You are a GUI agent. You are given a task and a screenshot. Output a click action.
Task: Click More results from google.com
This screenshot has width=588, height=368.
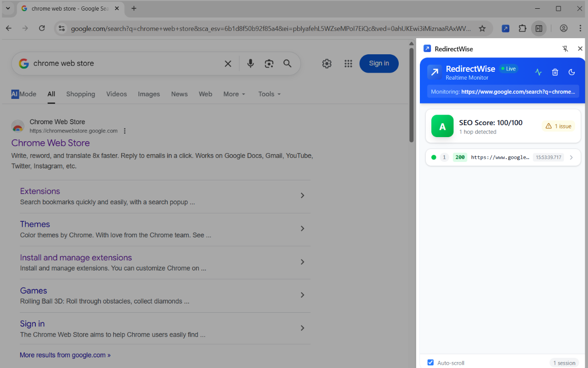(x=65, y=355)
